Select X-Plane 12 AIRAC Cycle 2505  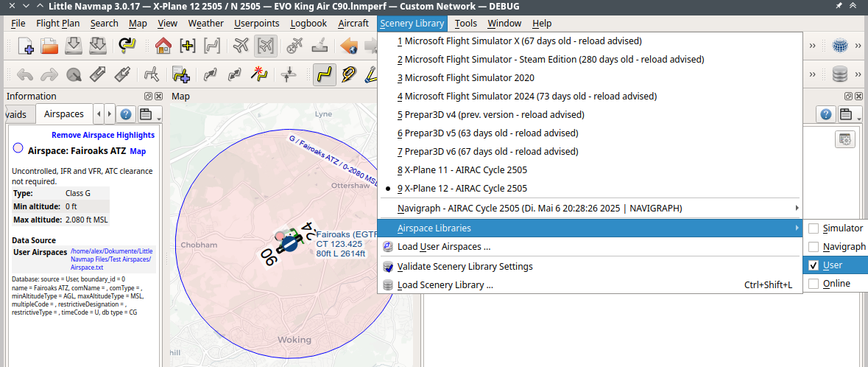589,189
